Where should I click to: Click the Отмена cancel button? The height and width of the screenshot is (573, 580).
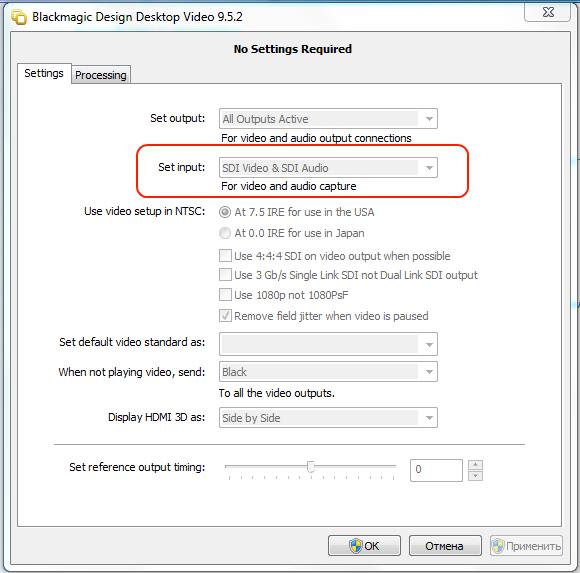coord(445,546)
